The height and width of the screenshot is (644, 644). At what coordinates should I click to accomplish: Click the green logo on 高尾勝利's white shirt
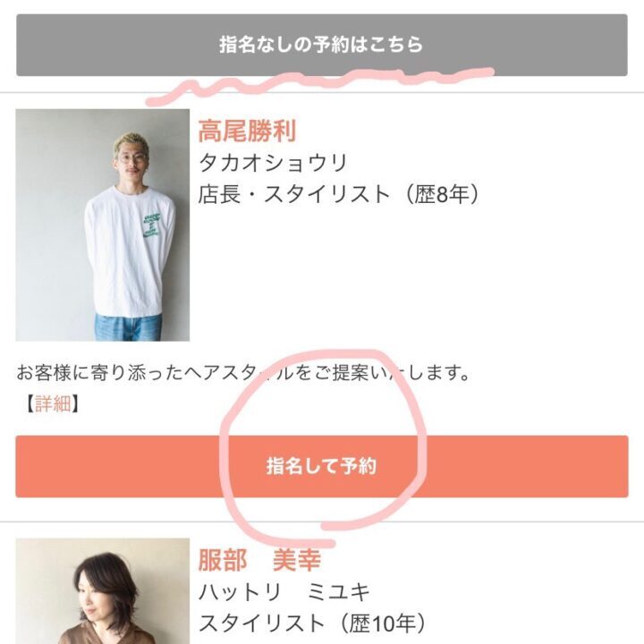[151, 225]
